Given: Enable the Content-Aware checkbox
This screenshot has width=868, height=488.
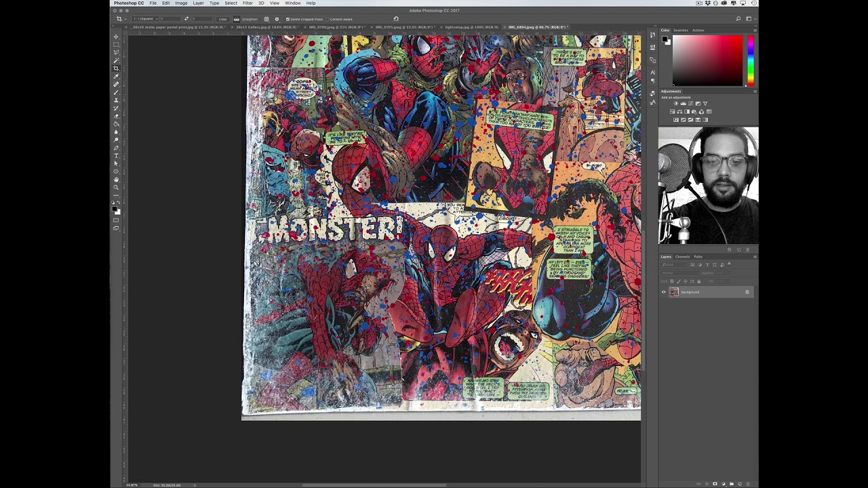Looking at the screenshot, I should (328, 19).
